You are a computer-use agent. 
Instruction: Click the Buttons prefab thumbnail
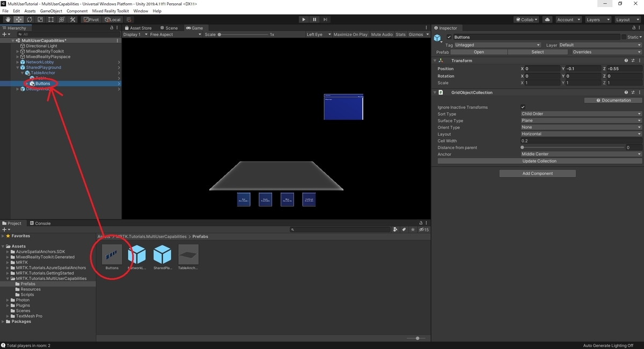[112, 255]
